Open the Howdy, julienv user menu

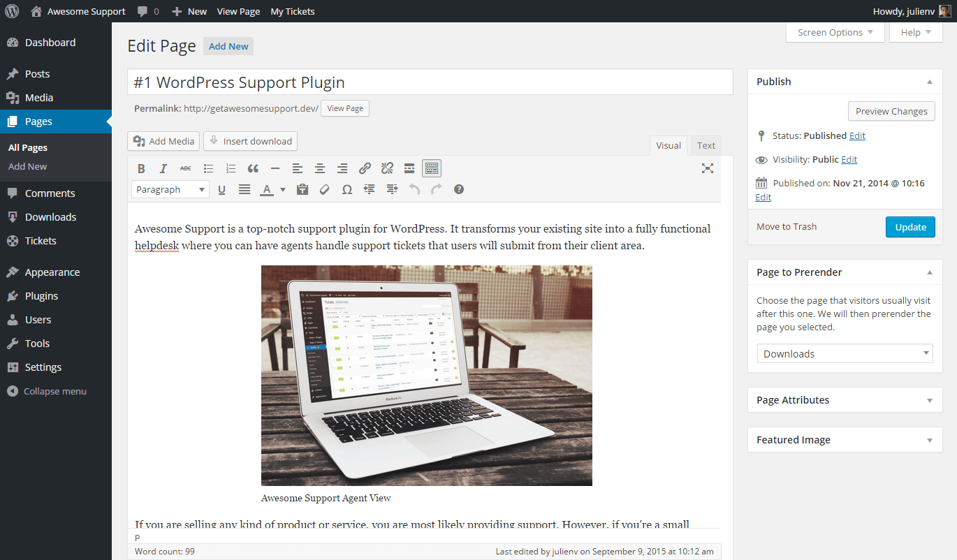point(912,11)
